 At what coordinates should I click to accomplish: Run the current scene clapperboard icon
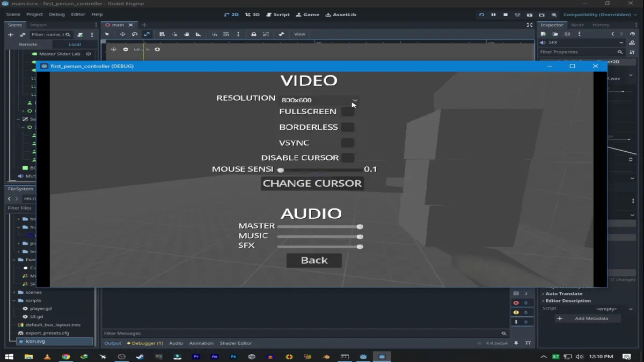pos(530,14)
